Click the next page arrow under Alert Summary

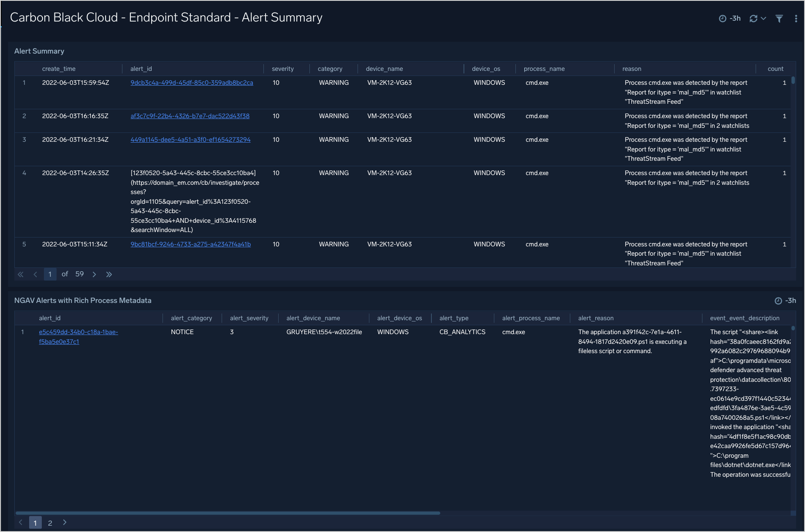tap(94, 274)
